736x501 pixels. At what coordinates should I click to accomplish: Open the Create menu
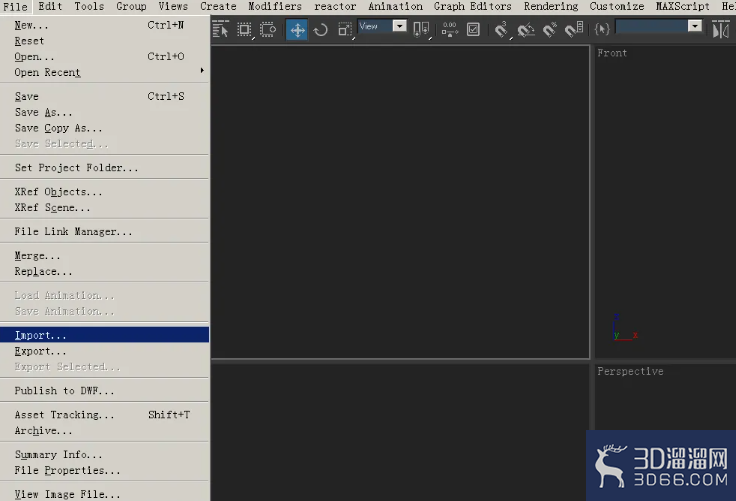218,6
